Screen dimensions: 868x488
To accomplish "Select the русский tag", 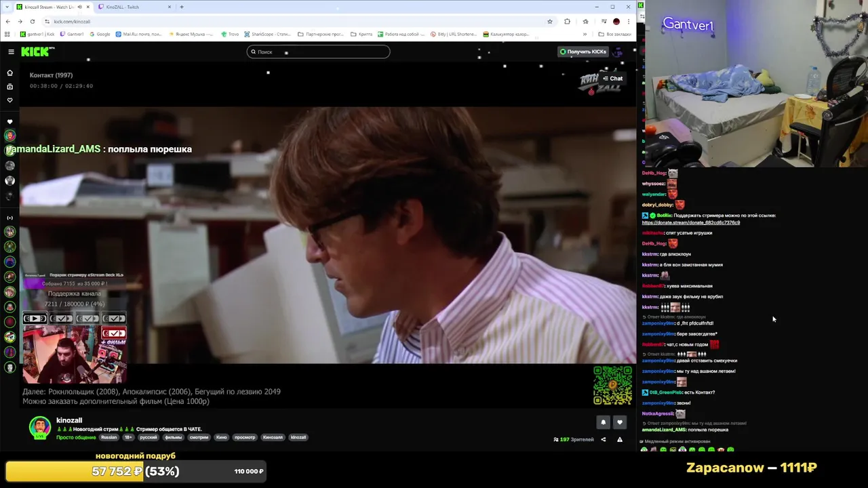I will 149,437.
